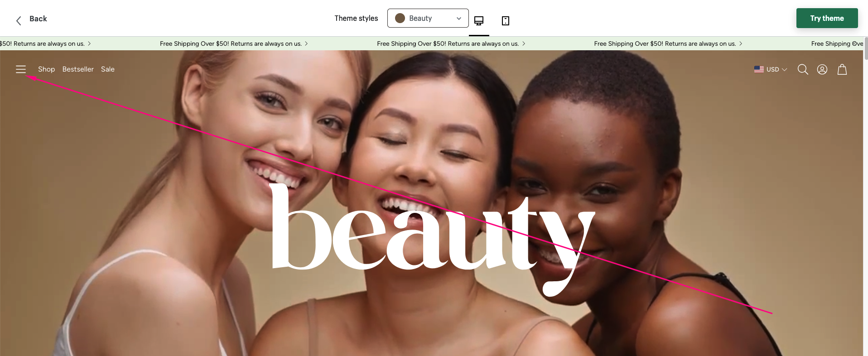This screenshot has height=356, width=868.
Task: Switch to desktop preview view
Action: [x=479, y=20]
